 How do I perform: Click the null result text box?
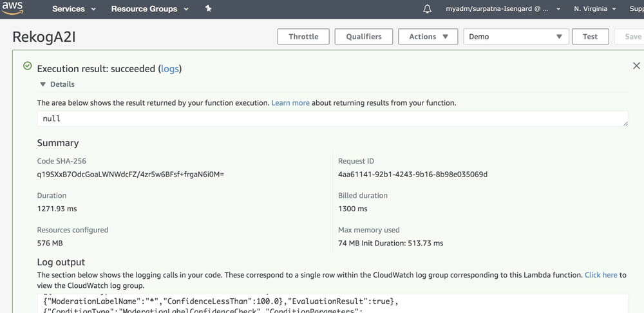point(333,119)
